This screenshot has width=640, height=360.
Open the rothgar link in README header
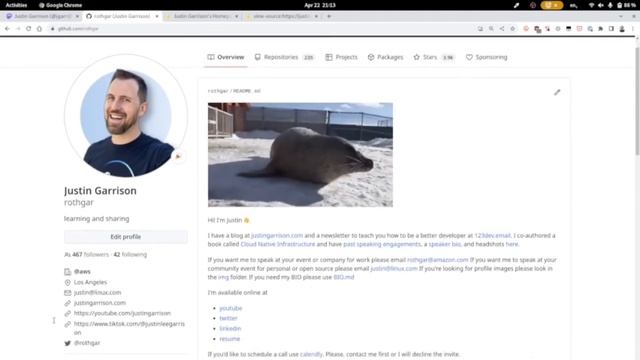point(218,91)
